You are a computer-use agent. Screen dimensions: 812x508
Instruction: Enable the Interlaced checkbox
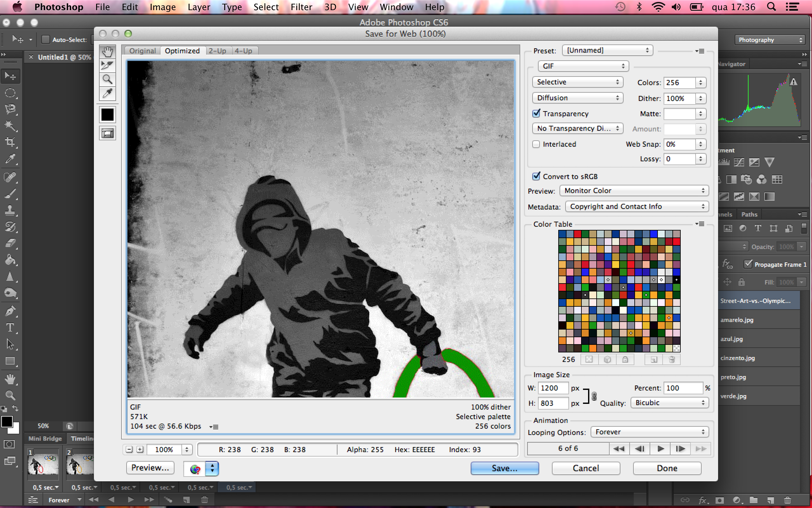point(536,144)
